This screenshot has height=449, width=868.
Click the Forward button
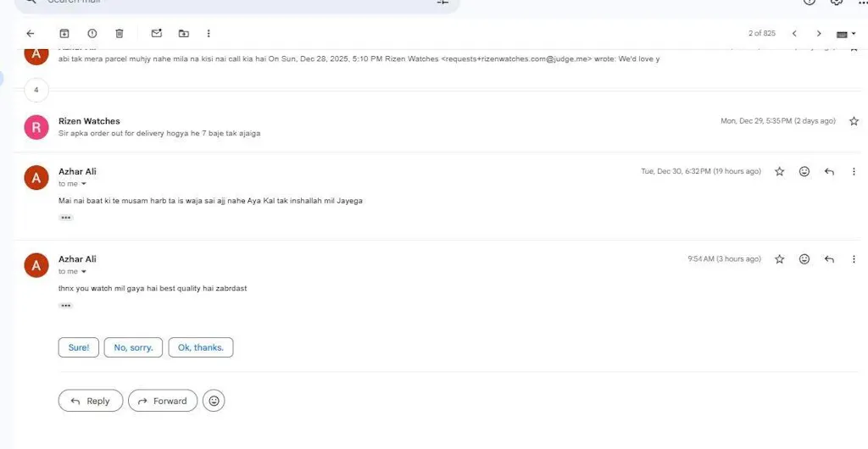click(163, 401)
